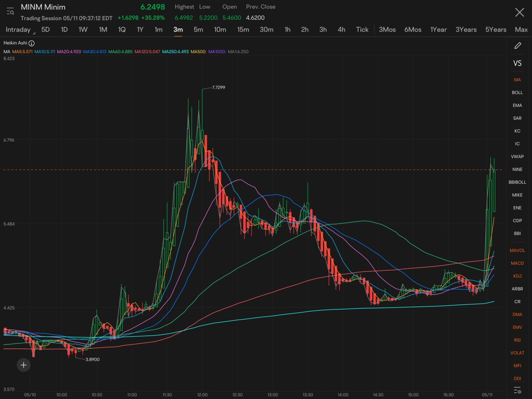Viewport: 532px width, 399px height.
Task: Switch to 5m candles
Action: tap(199, 30)
